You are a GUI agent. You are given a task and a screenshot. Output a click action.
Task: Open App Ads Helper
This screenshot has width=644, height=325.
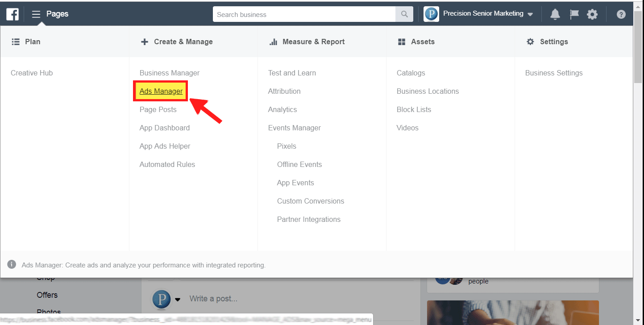click(x=165, y=146)
